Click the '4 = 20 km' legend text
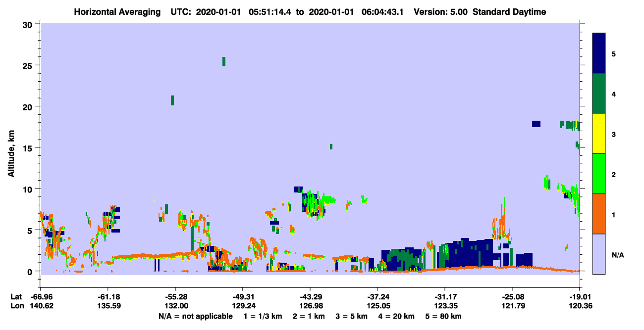Image resolution: width=644 pixels, height=330 pixels. [396, 316]
